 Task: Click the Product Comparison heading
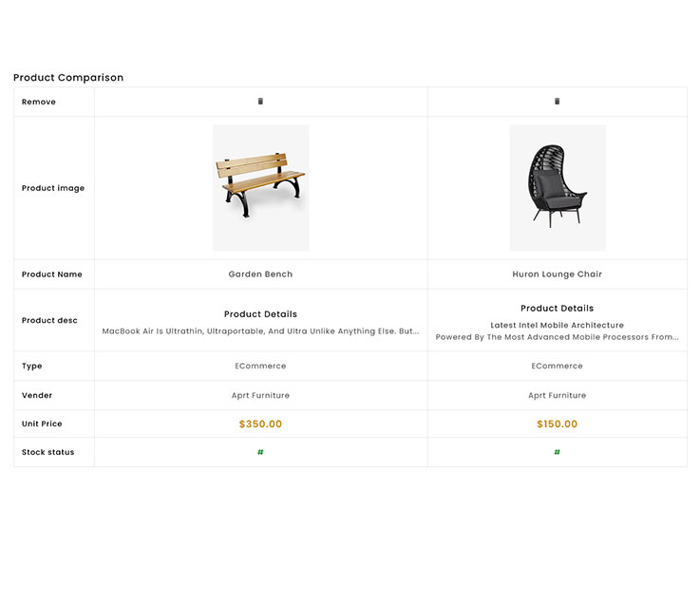pyautogui.click(x=68, y=78)
